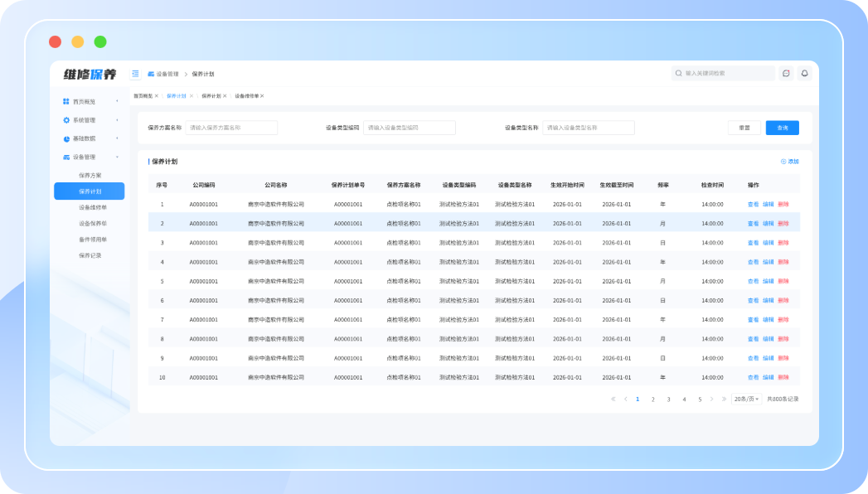Switch to the 设备维修单 tab
Screen dimensions: 868x494
click(x=246, y=96)
